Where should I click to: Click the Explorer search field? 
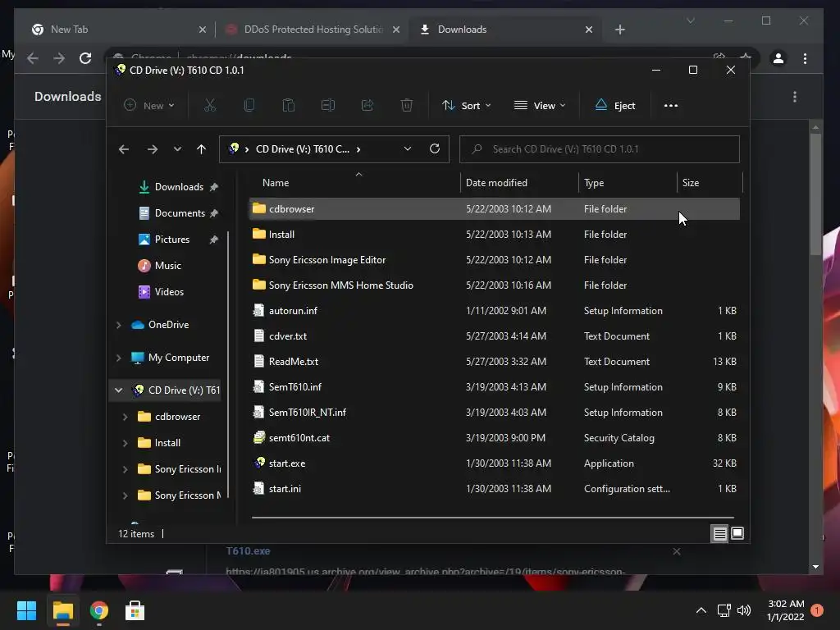coord(600,149)
